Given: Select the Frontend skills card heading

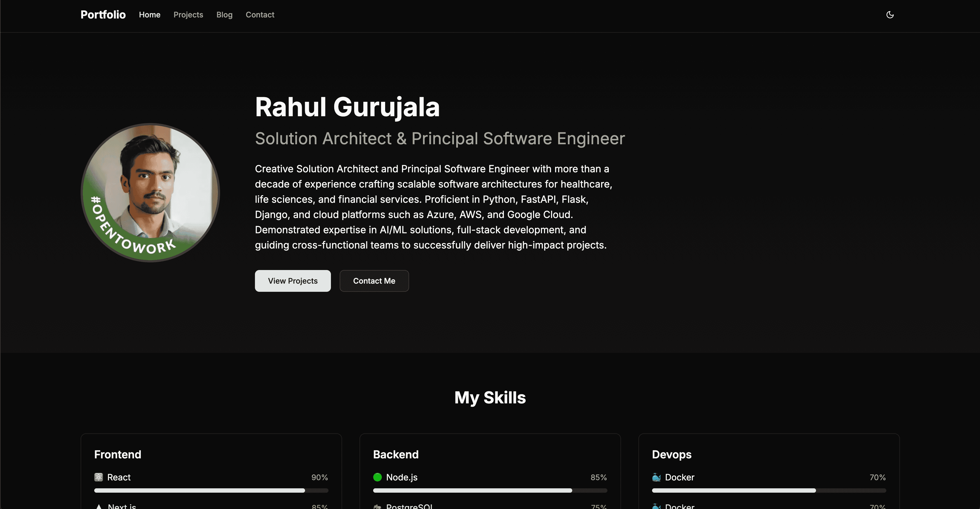Looking at the screenshot, I should 118,454.
